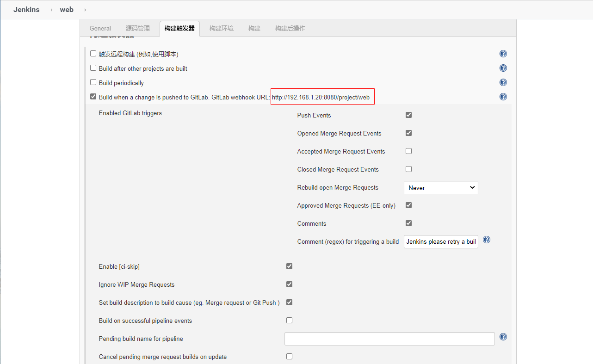The height and width of the screenshot is (364, 593).
Task: Switch to the 构建环境 tab
Action: pos(221,28)
